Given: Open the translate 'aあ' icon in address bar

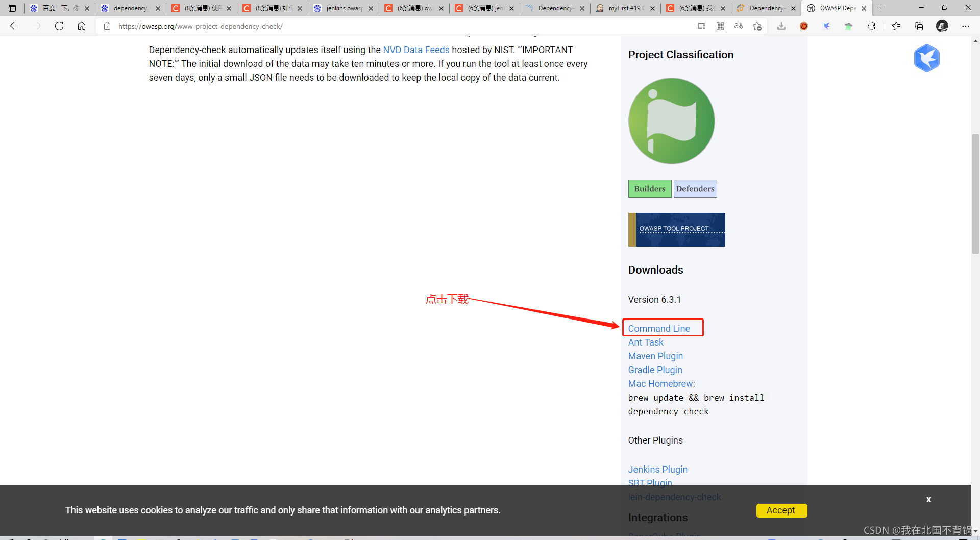Looking at the screenshot, I should click(739, 26).
